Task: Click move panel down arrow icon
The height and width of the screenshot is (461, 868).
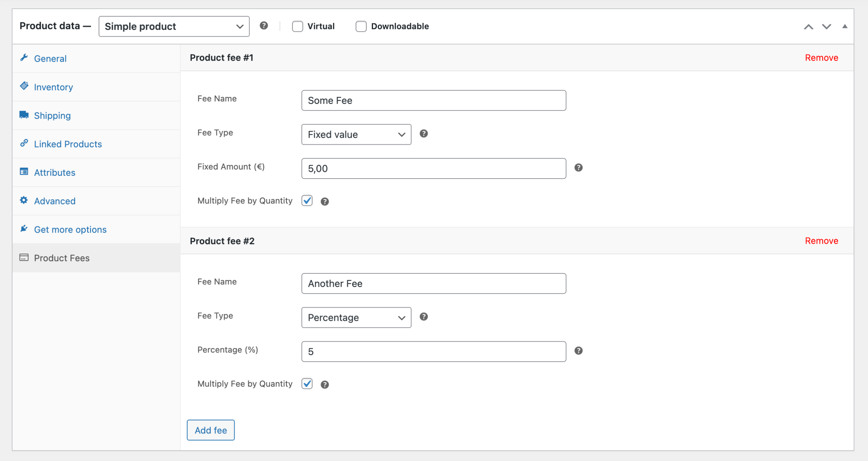Action: tap(826, 27)
